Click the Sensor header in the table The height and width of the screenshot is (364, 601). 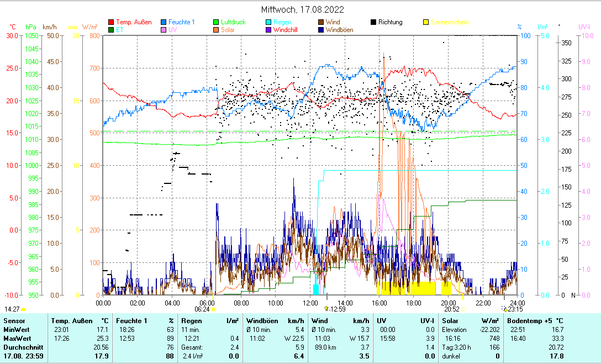point(14,320)
